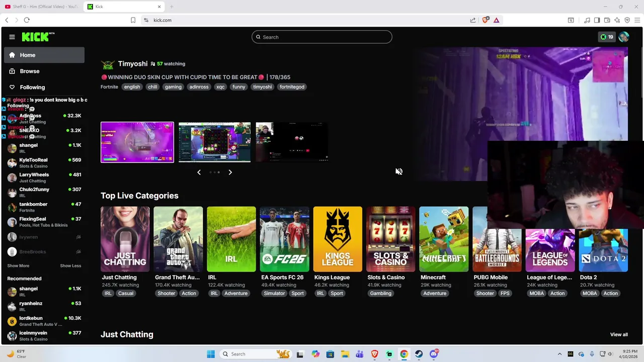This screenshot has width=644, height=362.
Task: Click Simulator tag under EA Sports FC
Action: [275, 294]
